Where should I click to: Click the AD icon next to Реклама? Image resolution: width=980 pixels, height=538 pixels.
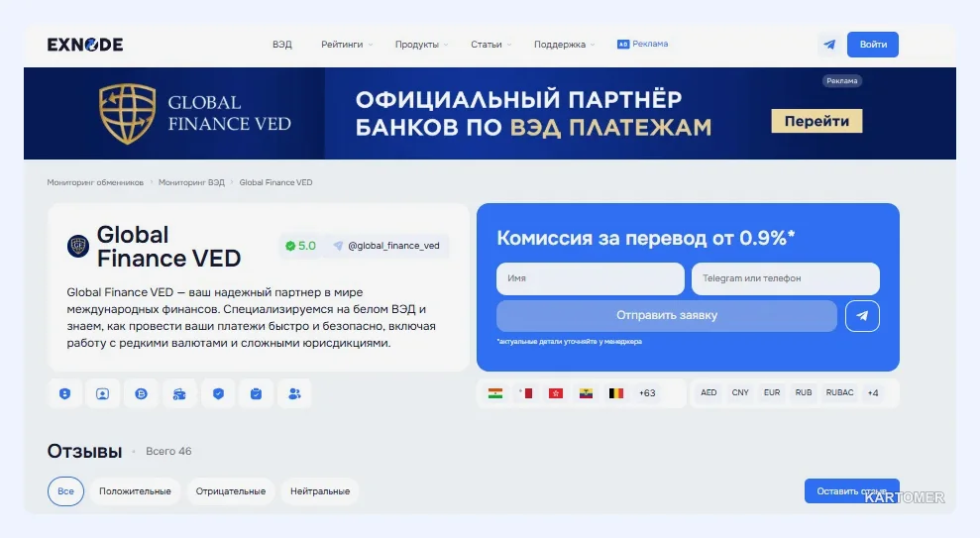tap(623, 45)
